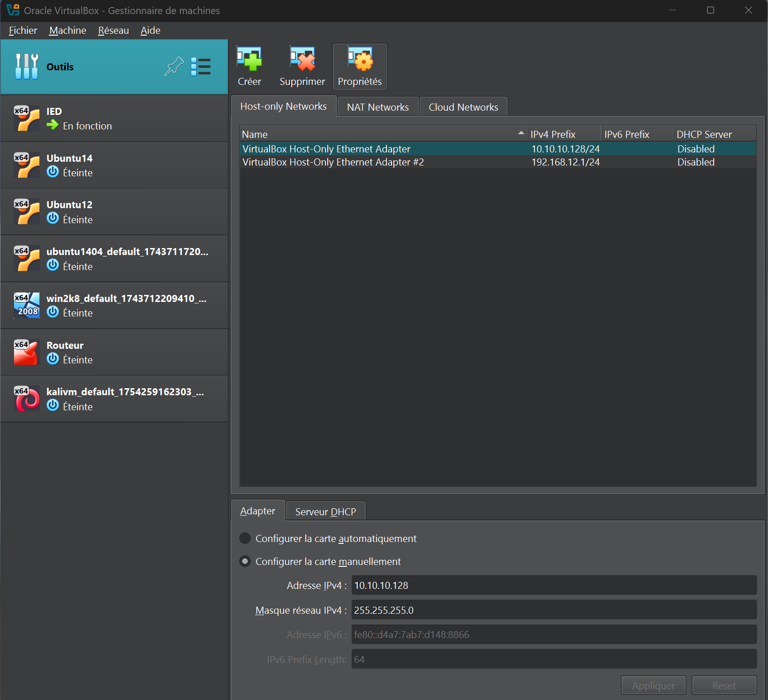Switch to the Serveur DHCP tab
The width and height of the screenshot is (768, 700).
coord(325,512)
